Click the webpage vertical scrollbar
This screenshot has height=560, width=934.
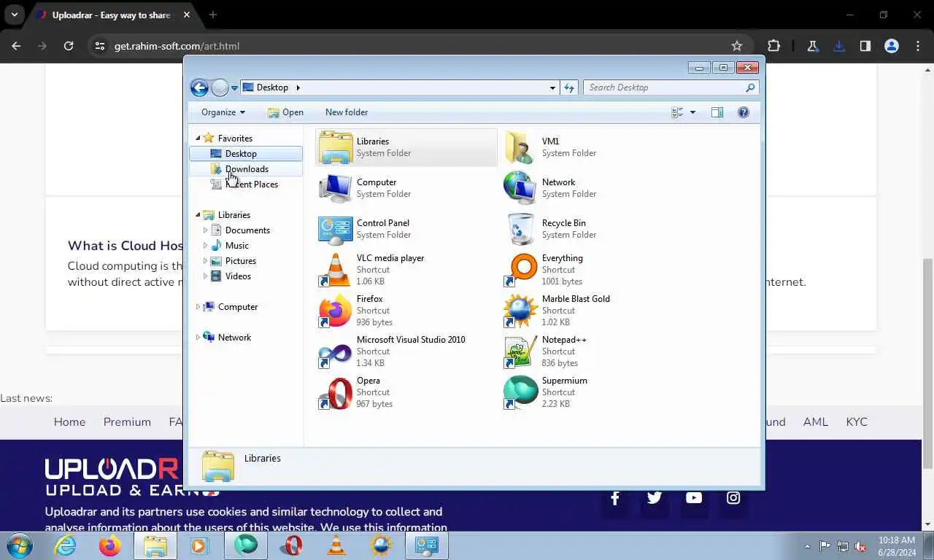pyautogui.click(x=928, y=363)
